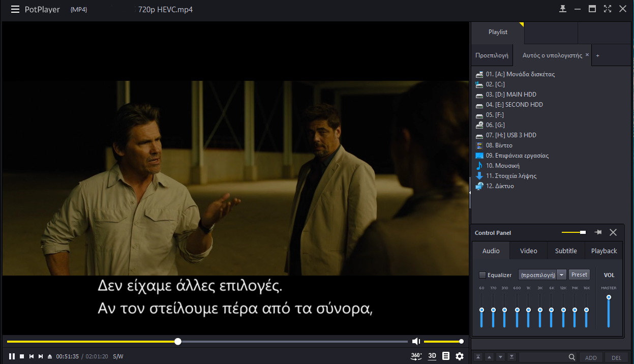Image resolution: width=634 pixels, height=364 pixels.
Task: Open the Subtitle tab
Action: click(566, 251)
